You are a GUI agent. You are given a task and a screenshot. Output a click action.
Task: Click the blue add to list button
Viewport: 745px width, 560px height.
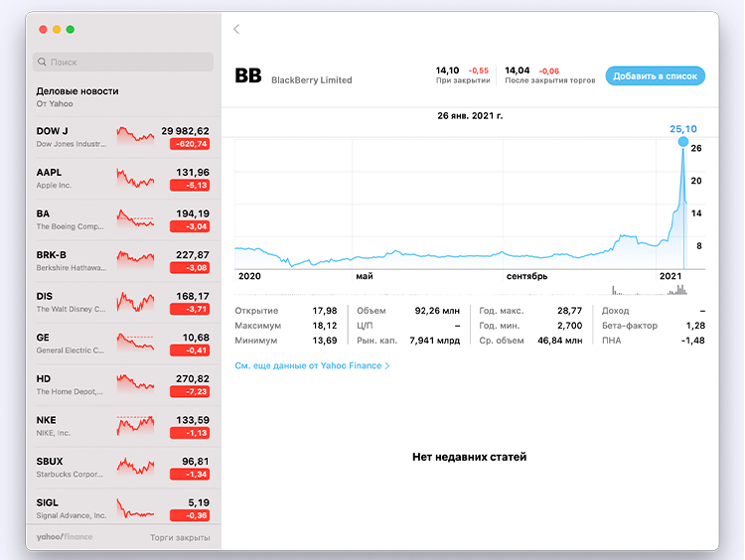pos(655,76)
